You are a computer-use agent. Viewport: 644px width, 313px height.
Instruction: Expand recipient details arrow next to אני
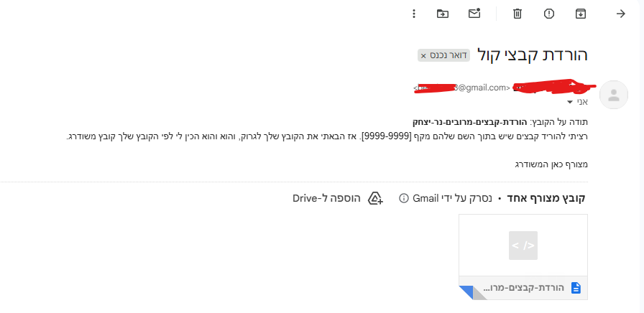pos(570,103)
